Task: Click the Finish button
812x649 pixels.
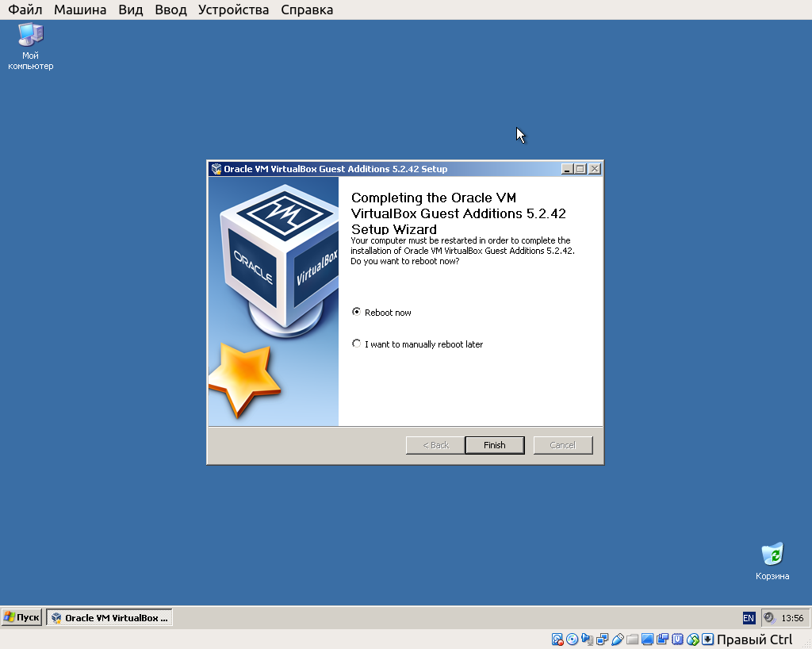Action: 495,445
